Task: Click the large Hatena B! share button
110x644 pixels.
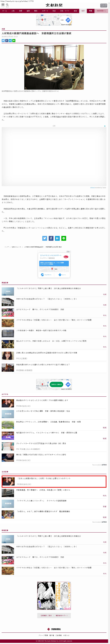Action: point(57,238)
